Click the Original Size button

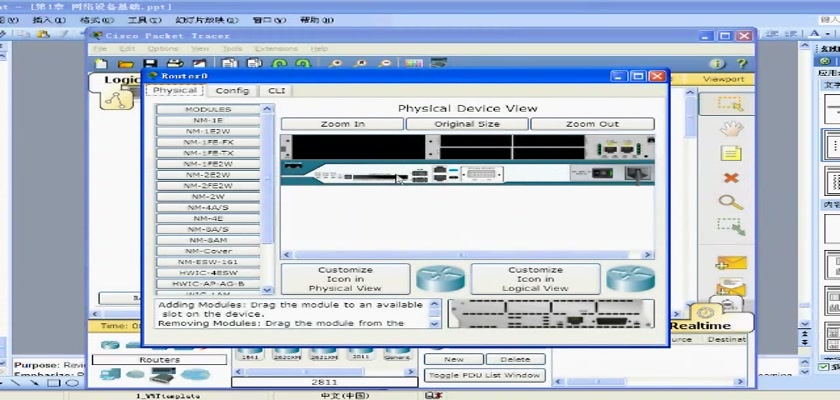tap(467, 124)
